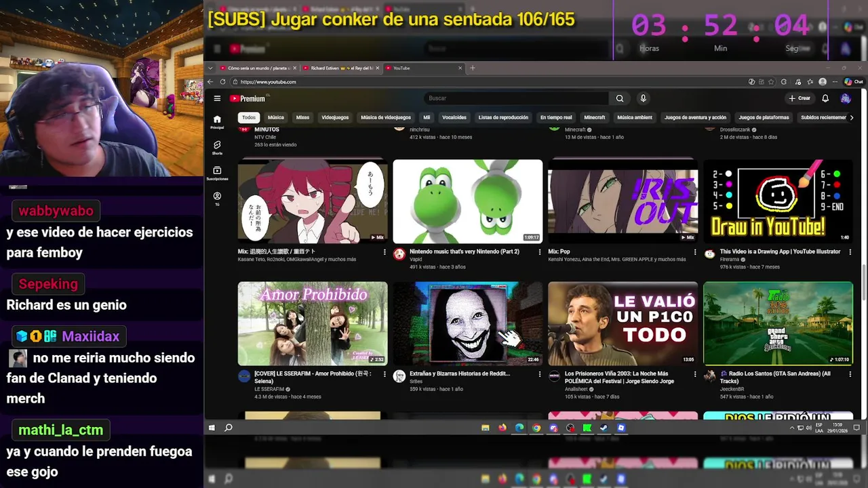Open a new browser tab with plus
The height and width of the screenshot is (488, 868).
(473, 68)
